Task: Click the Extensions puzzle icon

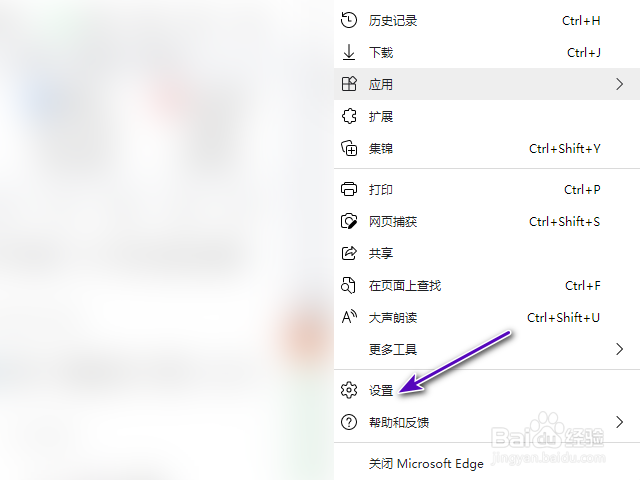Action: [x=349, y=116]
